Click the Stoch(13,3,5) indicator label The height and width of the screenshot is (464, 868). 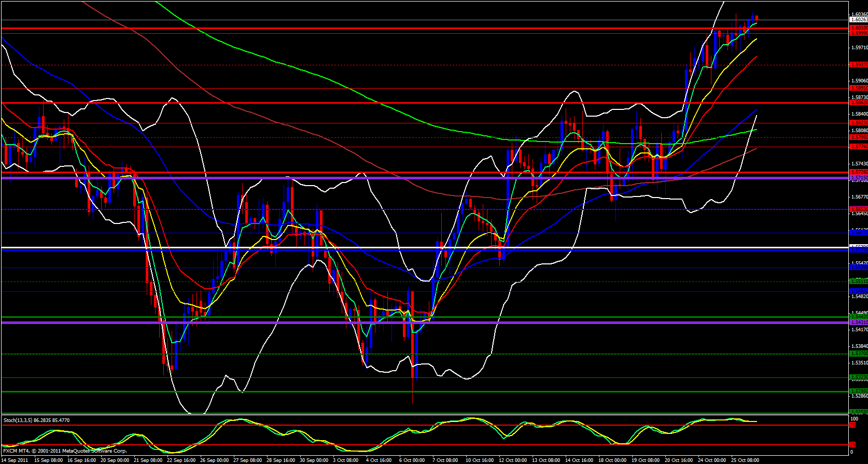pos(36,420)
